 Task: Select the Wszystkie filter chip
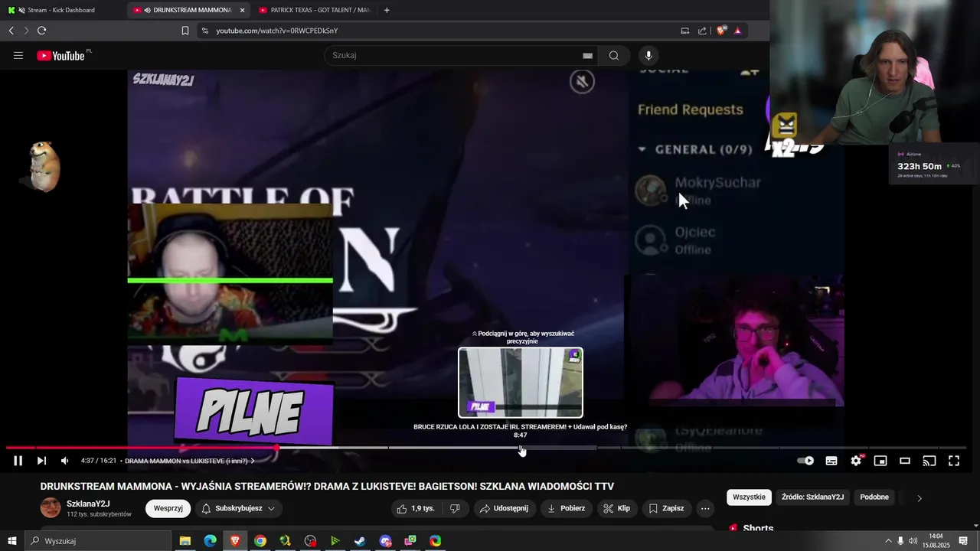pyautogui.click(x=749, y=497)
